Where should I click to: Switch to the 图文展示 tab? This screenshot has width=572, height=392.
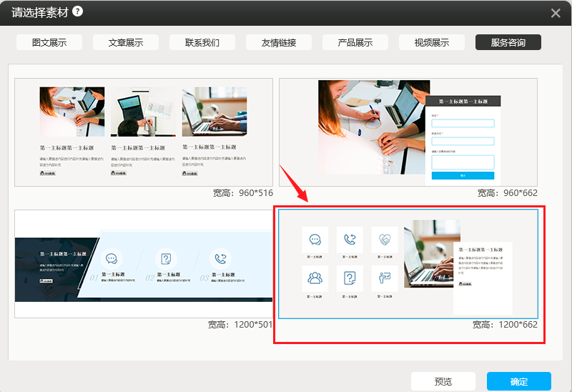pyautogui.click(x=49, y=42)
